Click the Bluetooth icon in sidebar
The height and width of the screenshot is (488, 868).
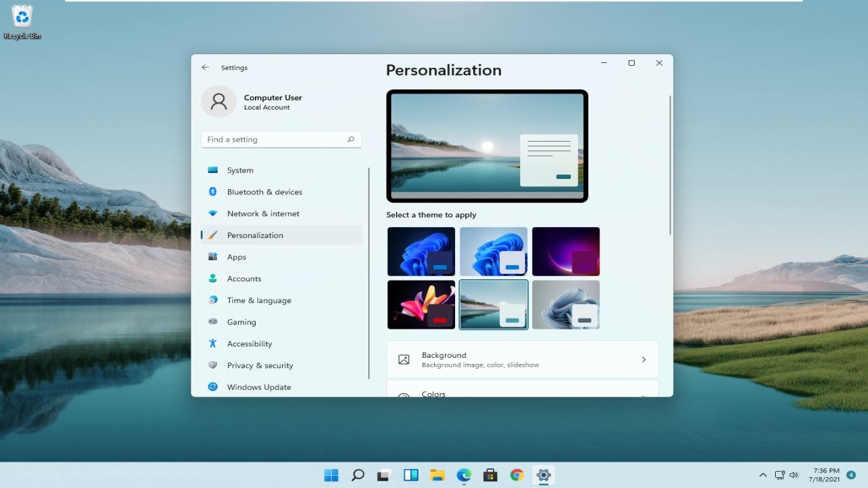pyautogui.click(x=213, y=192)
